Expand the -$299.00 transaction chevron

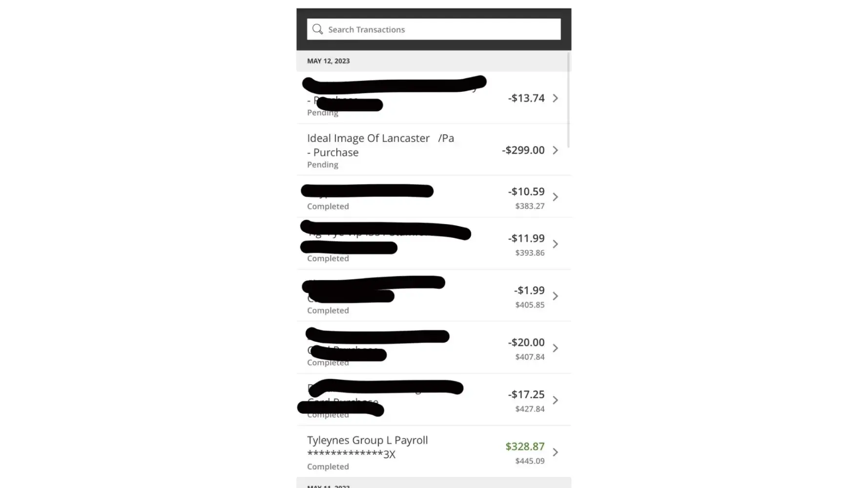556,150
